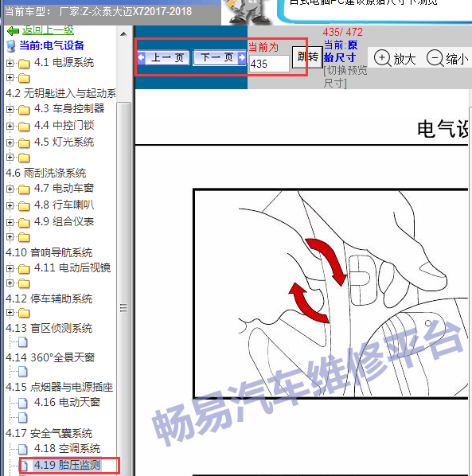The image size is (472, 476).
Task: Click the folder icon of 4.8 行车喇叭
Action: [24, 206]
